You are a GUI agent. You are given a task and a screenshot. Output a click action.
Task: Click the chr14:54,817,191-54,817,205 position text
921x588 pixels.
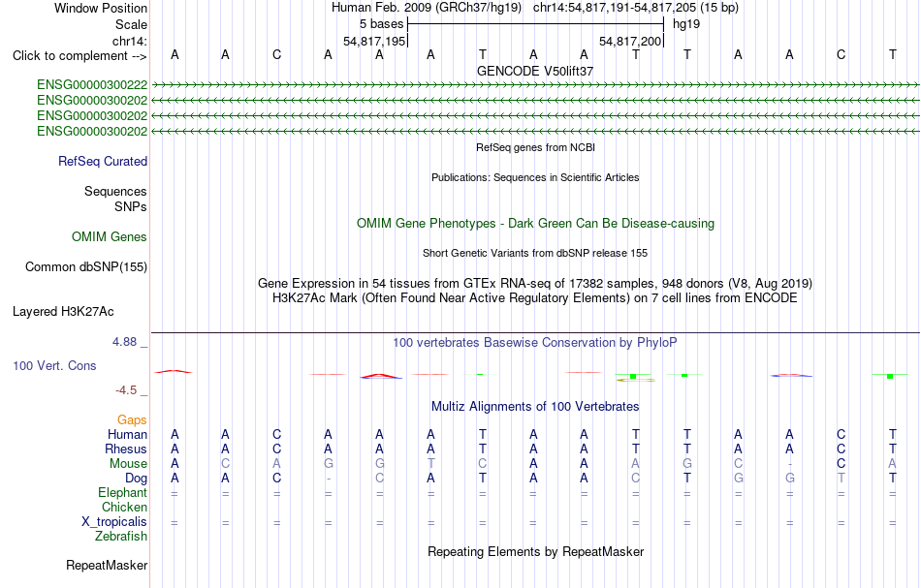[x=636, y=8]
